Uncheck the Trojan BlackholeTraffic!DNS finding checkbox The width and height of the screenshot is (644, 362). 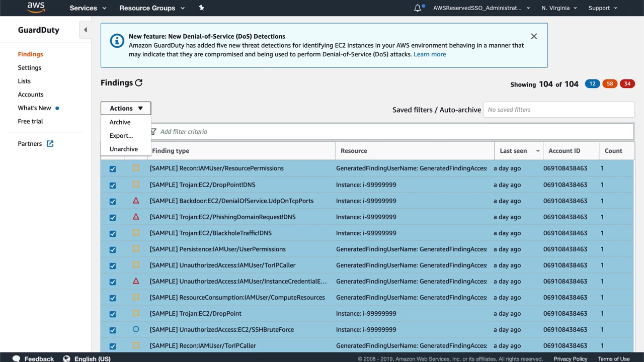[113, 233]
